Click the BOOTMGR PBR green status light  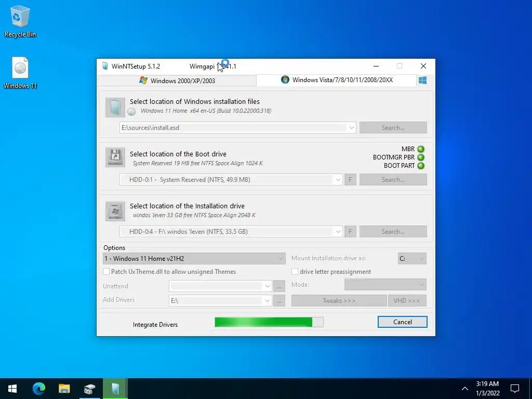coord(421,157)
